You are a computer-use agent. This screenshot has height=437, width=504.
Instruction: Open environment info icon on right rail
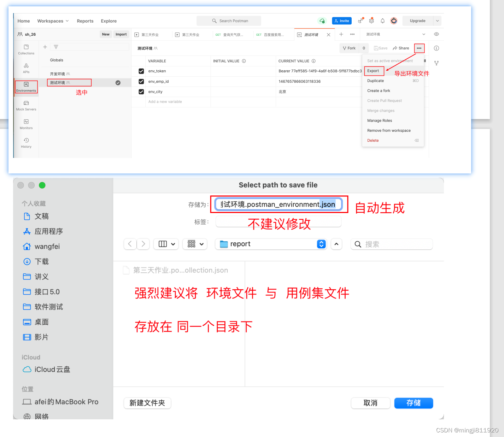coord(436,48)
